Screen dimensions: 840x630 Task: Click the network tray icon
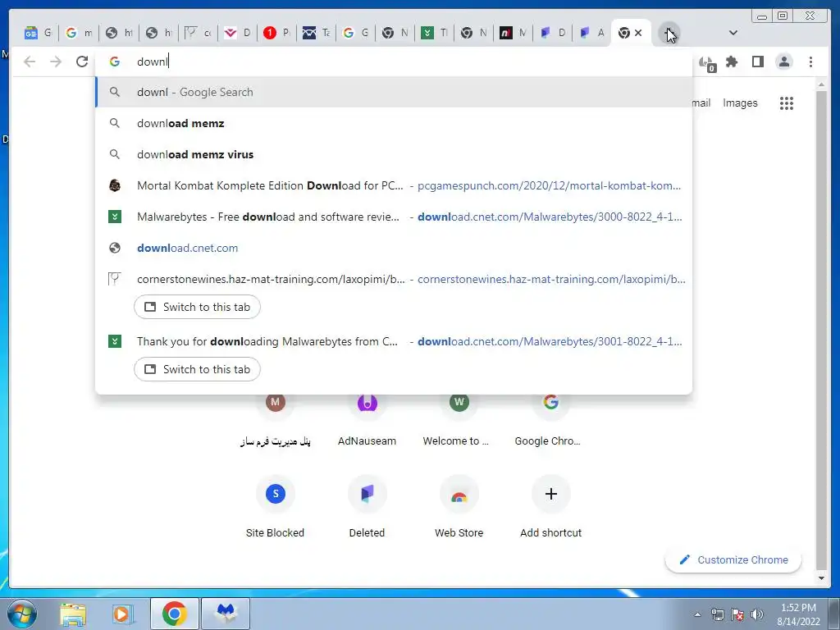click(x=717, y=614)
